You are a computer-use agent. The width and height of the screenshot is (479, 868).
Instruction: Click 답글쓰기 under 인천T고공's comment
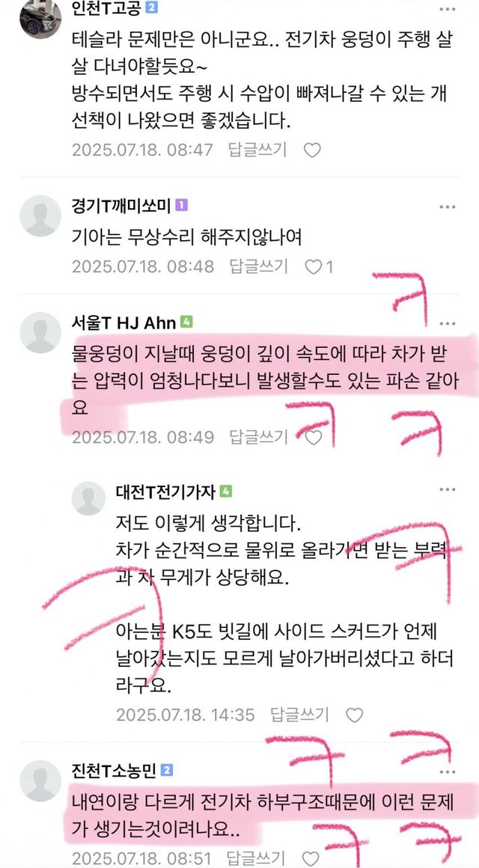point(259,150)
